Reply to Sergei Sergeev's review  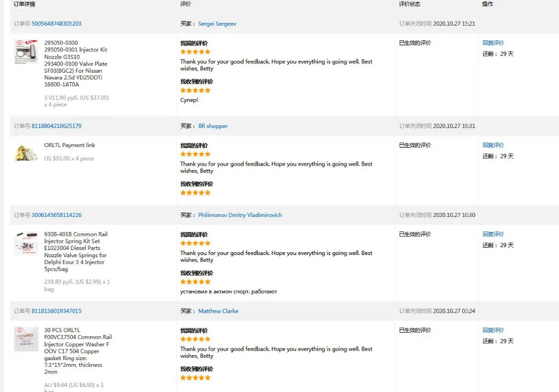point(493,43)
